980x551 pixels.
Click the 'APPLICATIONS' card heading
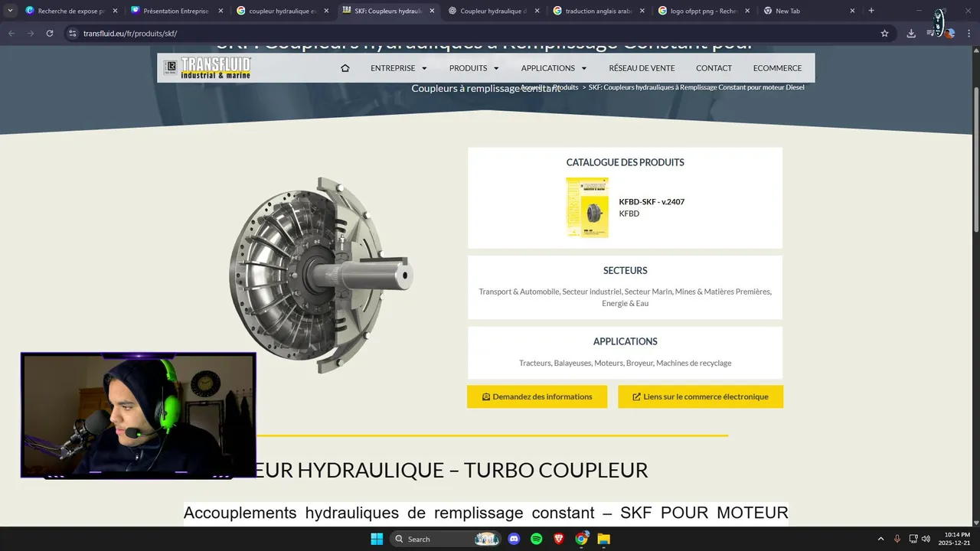tap(625, 341)
